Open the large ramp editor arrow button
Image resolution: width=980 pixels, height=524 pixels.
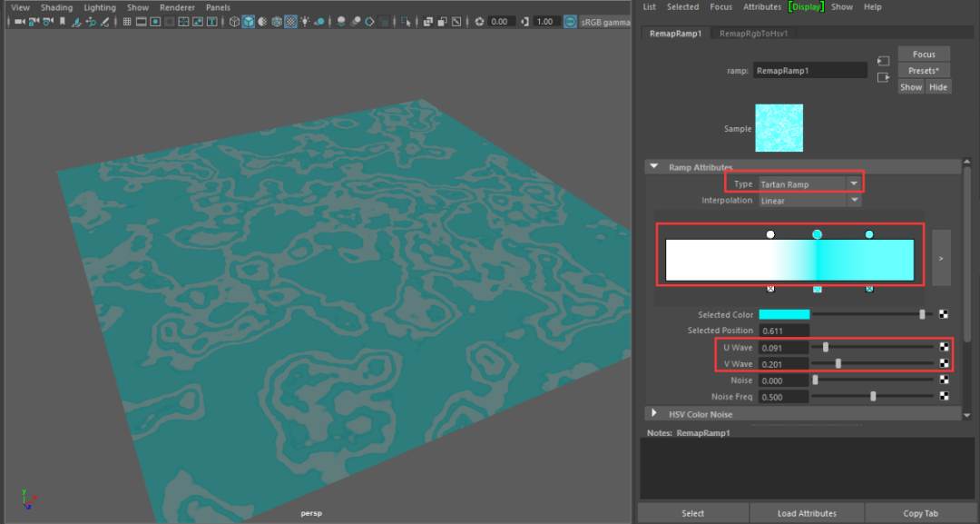click(941, 258)
